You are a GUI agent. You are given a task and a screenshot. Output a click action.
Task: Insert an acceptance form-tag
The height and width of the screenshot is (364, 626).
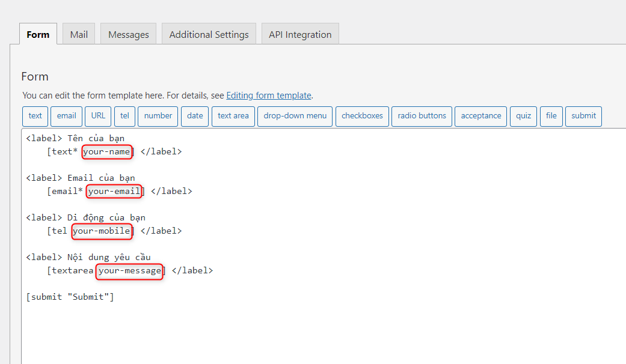point(480,116)
